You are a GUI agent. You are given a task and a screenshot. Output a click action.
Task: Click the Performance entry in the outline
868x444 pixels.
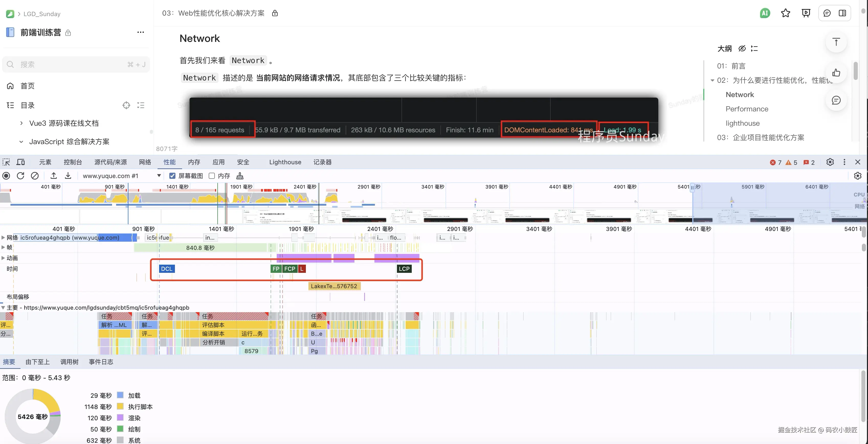[747, 109]
